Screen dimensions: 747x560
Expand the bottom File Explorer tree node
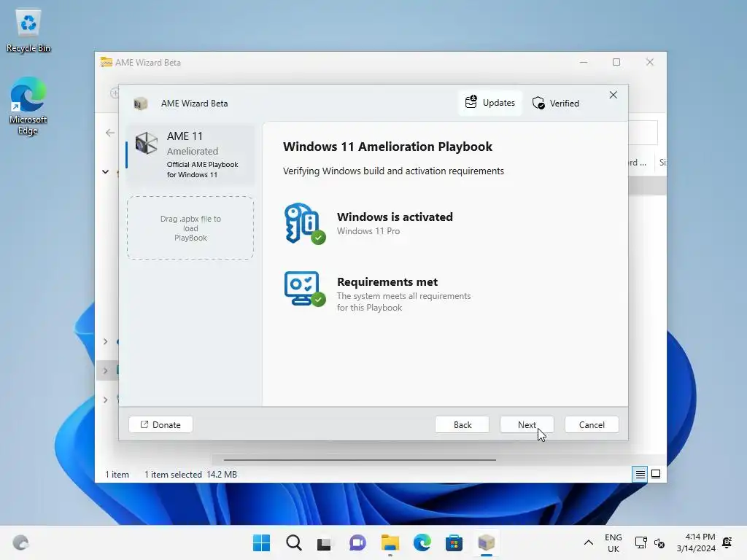[105, 400]
